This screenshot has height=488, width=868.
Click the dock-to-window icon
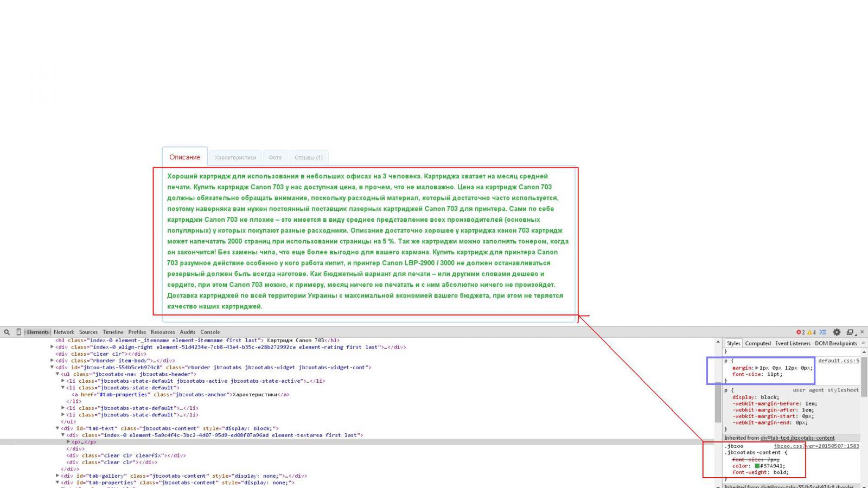[x=850, y=332]
